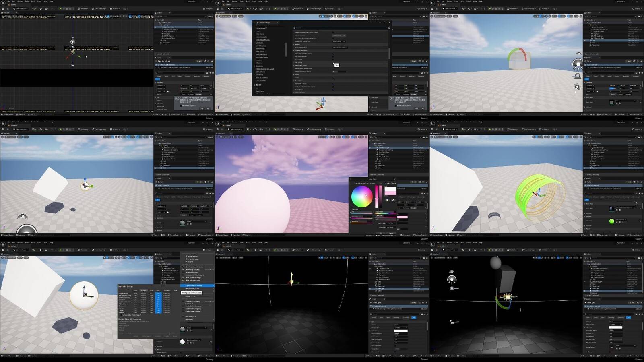644x362 pixels.
Task: Click the gear icon beside Project Settings search
Action: [388, 28]
